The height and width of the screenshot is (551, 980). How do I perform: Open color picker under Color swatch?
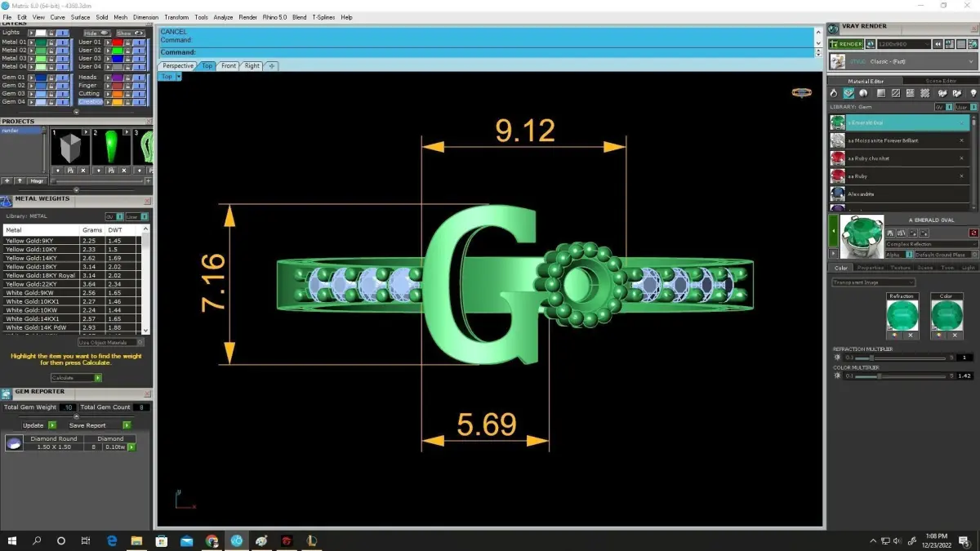click(x=938, y=335)
